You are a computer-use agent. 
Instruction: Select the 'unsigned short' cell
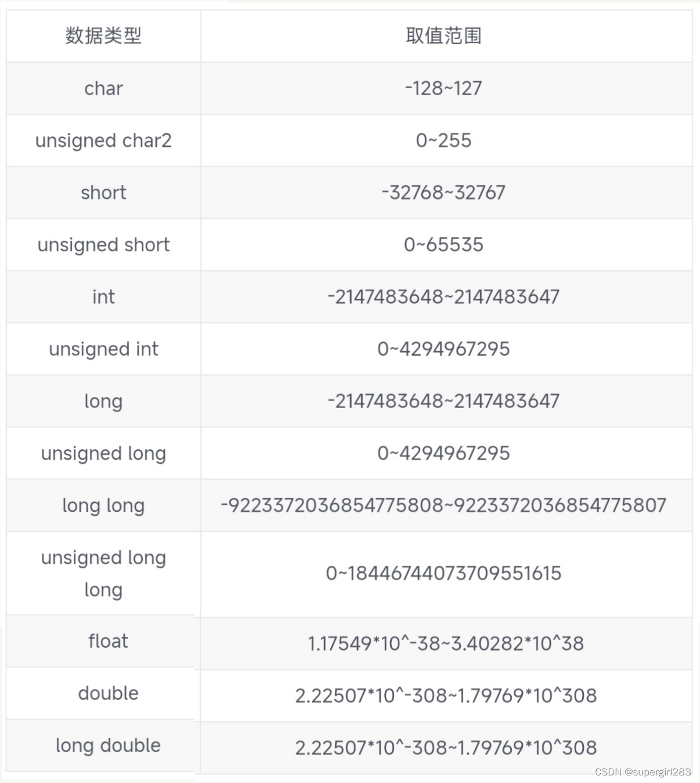(x=103, y=245)
